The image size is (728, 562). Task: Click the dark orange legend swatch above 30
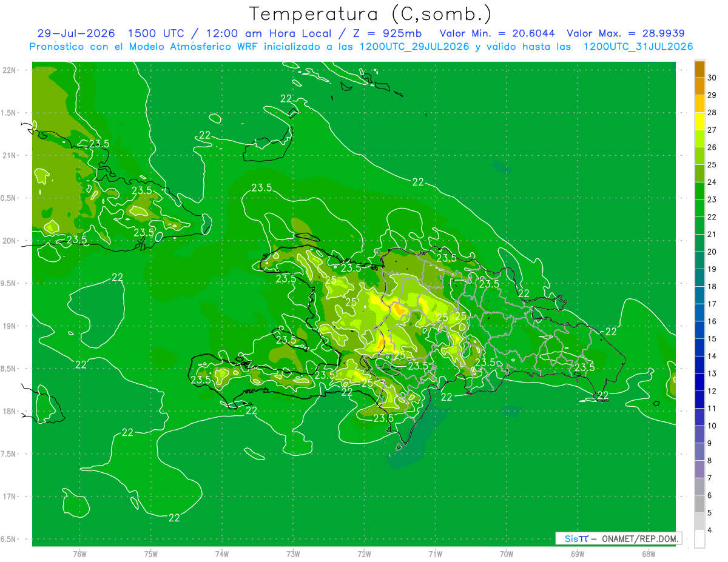699,69
